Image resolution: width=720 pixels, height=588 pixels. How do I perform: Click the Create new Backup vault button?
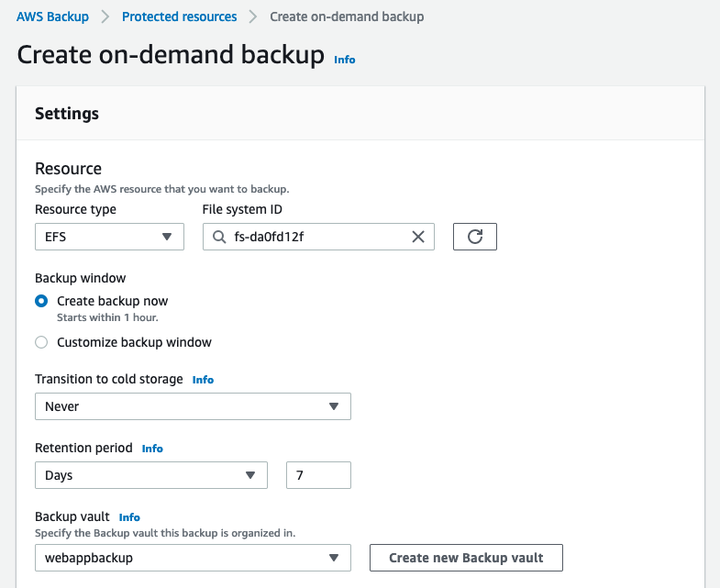pos(466,558)
